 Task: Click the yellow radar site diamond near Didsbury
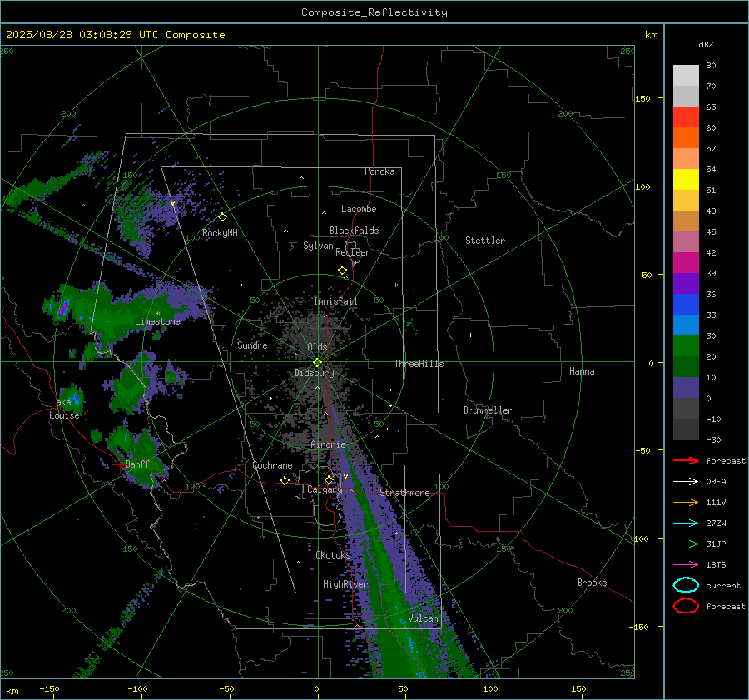tap(317, 363)
